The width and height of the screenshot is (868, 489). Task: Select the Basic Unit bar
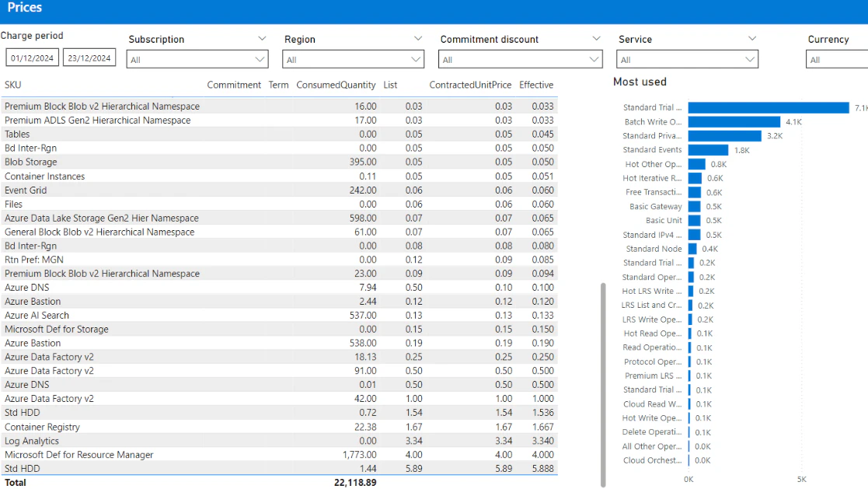click(x=694, y=221)
